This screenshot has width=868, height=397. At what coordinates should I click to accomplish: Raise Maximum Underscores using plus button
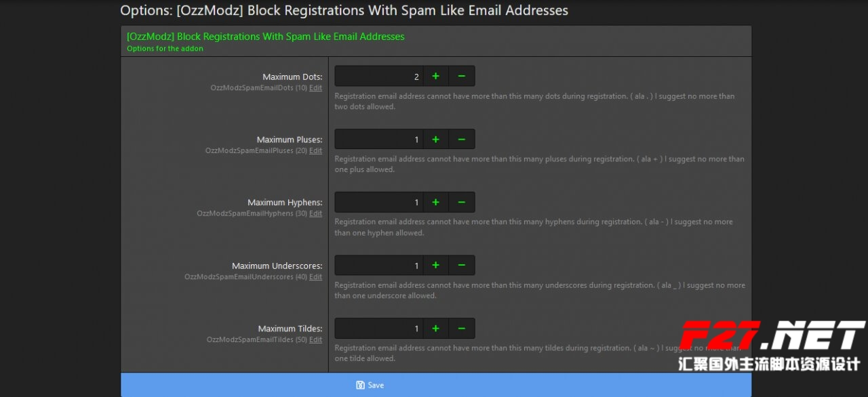[435, 266]
